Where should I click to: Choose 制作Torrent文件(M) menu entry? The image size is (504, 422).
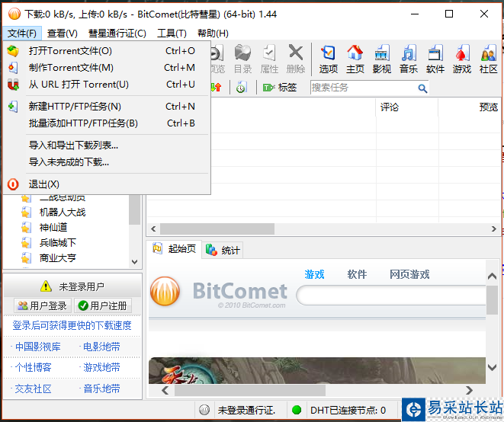coord(107,68)
